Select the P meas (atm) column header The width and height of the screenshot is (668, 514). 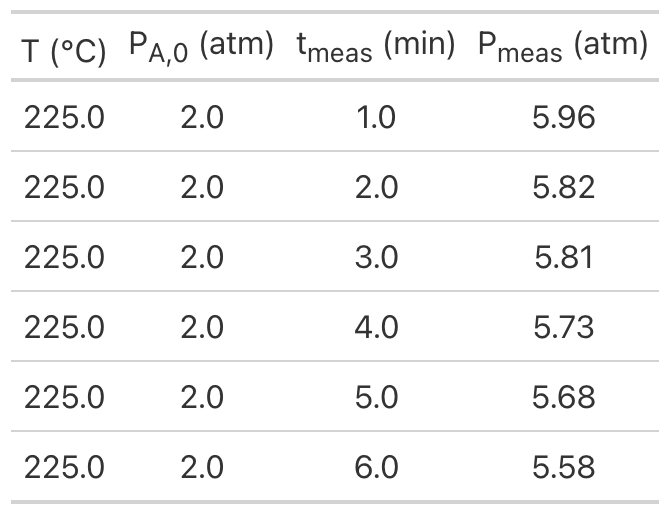click(x=563, y=47)
